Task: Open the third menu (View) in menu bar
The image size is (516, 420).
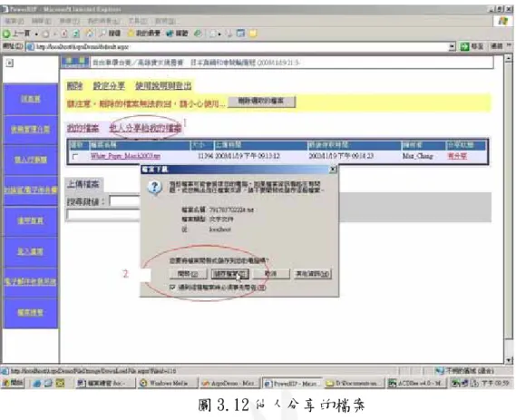Action: point(69,22)
